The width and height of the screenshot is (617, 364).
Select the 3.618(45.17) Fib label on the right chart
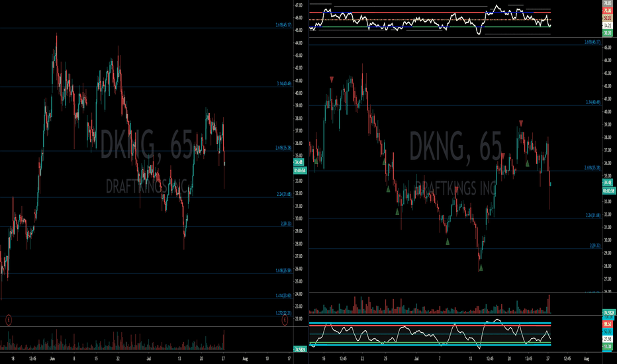(x=593, y=42)
